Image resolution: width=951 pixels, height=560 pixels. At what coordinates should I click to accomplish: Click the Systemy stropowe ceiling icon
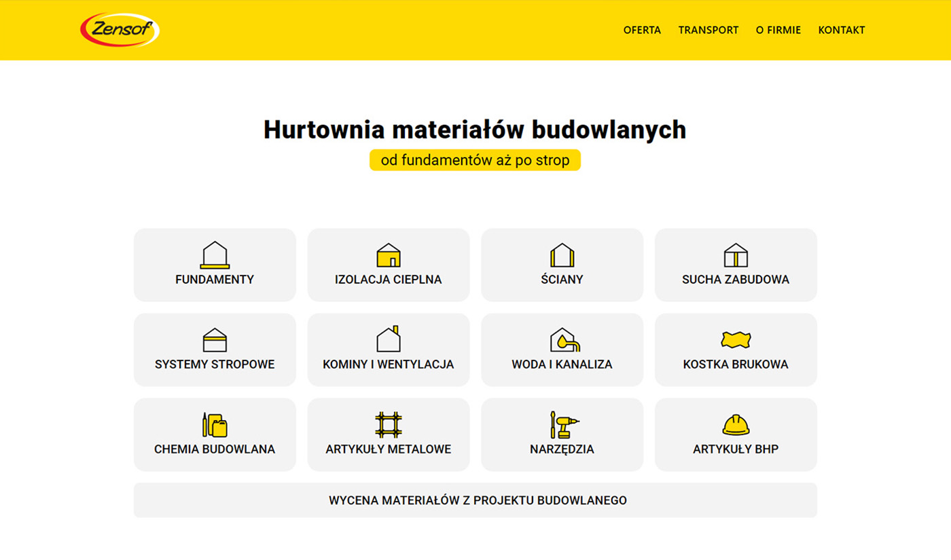pos(215,340)
